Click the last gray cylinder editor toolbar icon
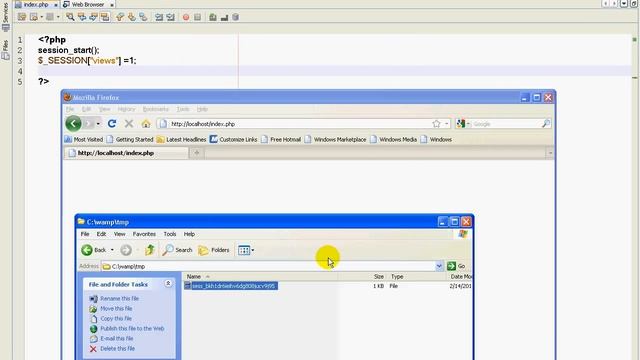 click(x=236, y=17)
